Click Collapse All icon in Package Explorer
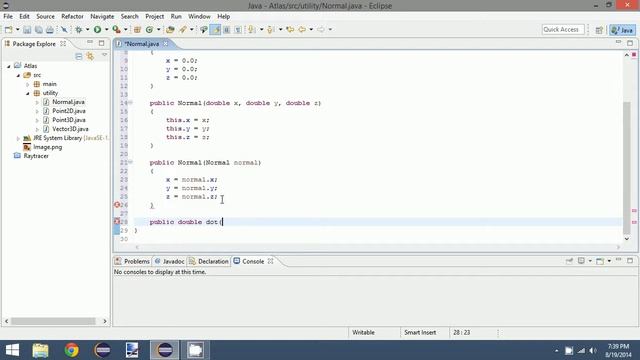This screenshot has height=360, width=640. point(79,56)
